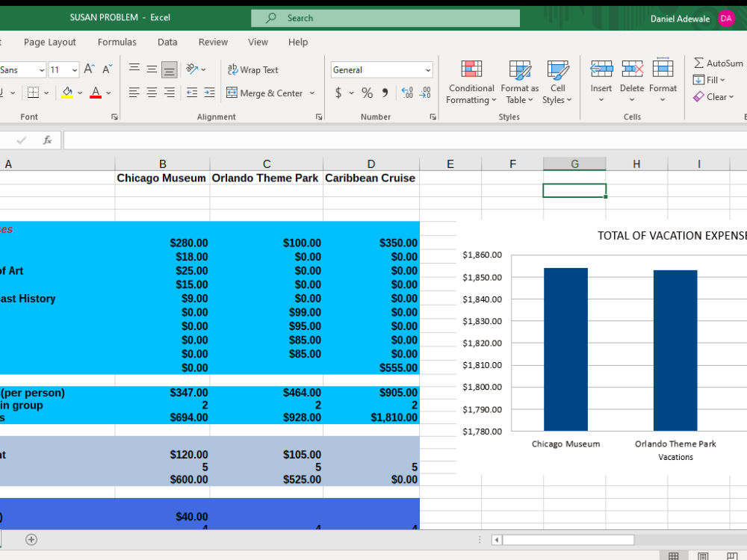The image size is (747, 560).
Task: Switch to Page Layout view in status bar
Action: 703,556
